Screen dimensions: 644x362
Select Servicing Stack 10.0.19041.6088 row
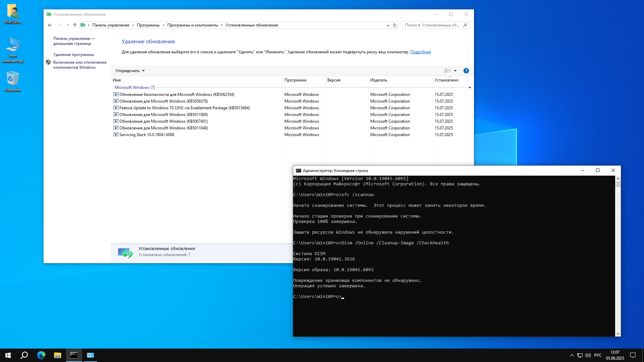click(x=288, y=135)
